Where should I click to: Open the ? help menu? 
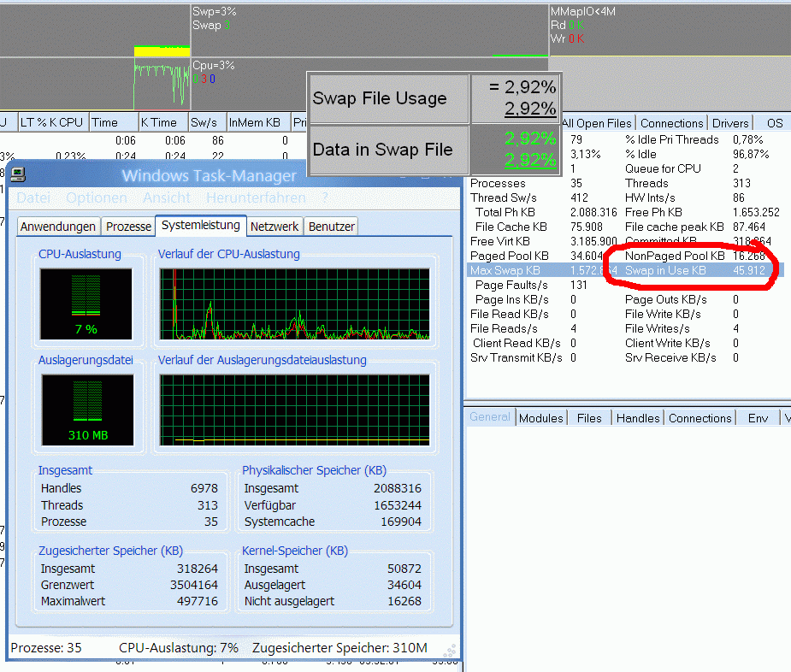tap(325, 197)
